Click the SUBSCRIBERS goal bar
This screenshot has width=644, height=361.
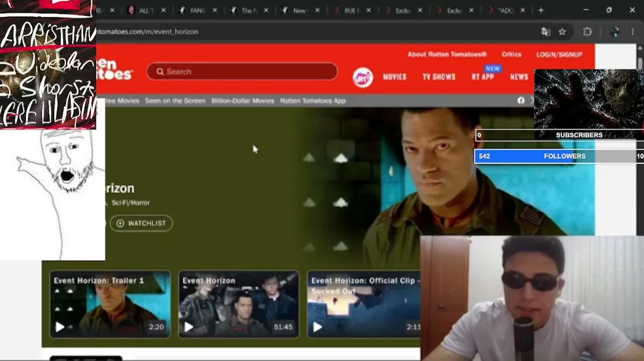pyautogui.click(x=559, y=135)
